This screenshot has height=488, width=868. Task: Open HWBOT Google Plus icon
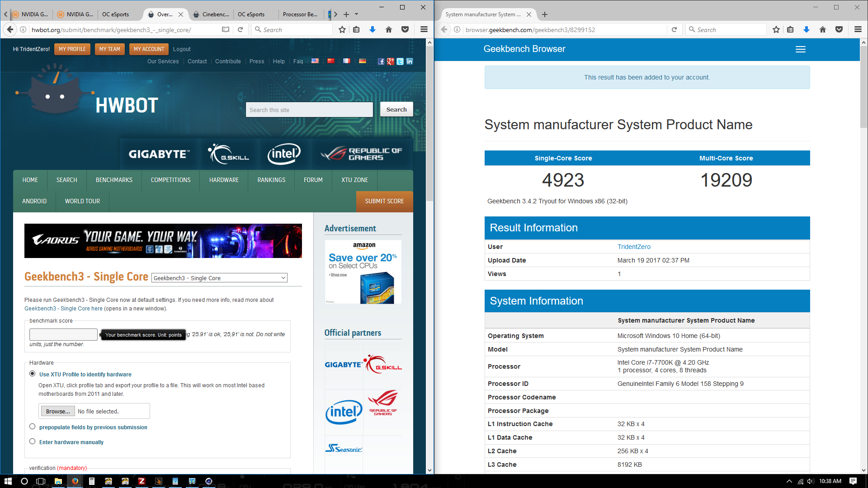click(x=391, y=61)
